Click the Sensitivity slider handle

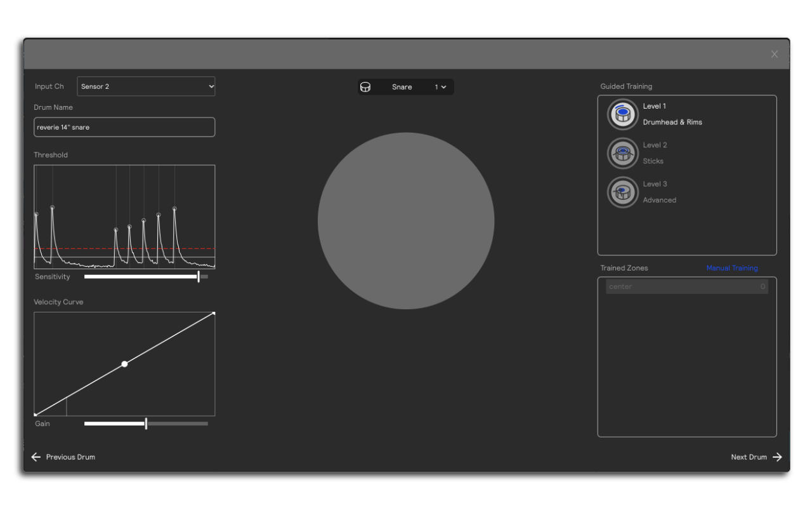click(x=199, y=276)
